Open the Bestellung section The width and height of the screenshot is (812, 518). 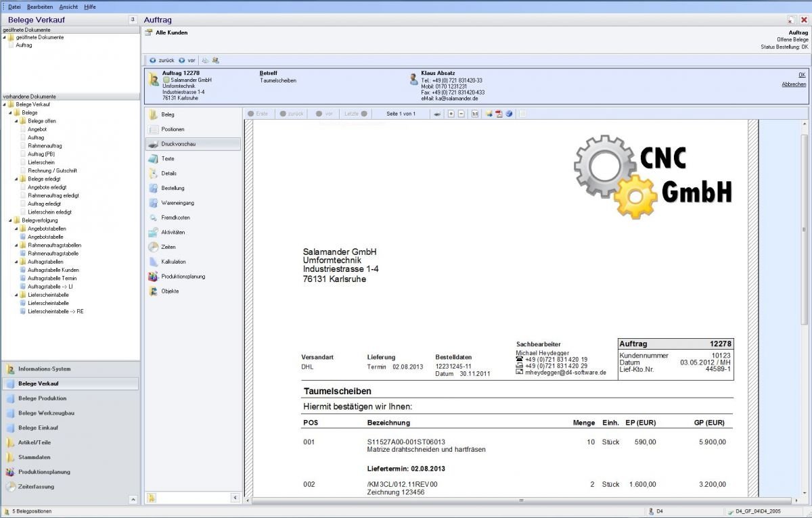coord(192,188)
